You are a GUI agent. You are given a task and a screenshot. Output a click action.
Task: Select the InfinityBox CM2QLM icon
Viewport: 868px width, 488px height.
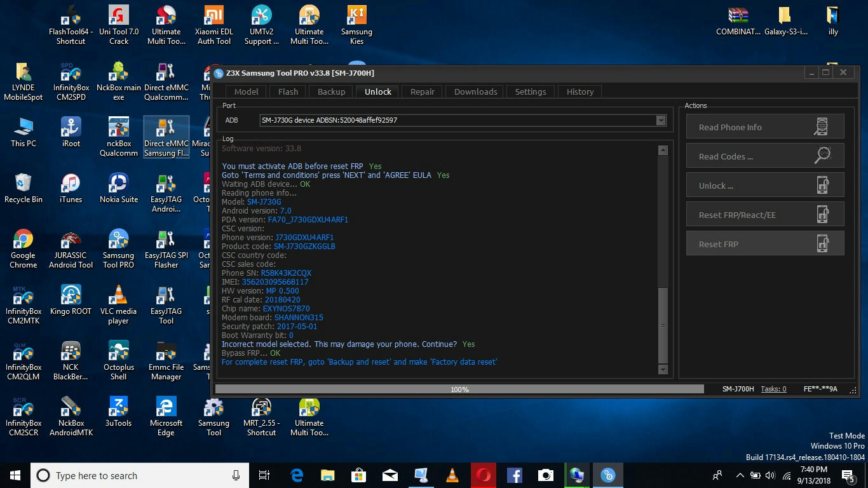[24, 361]
